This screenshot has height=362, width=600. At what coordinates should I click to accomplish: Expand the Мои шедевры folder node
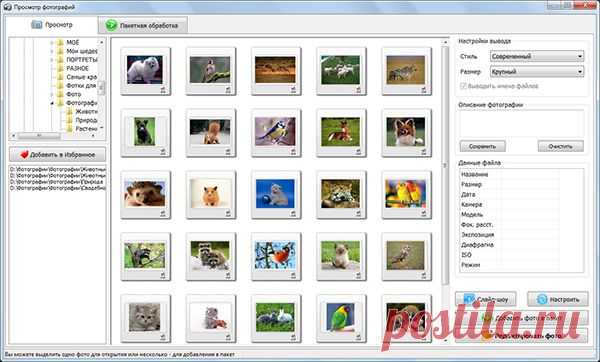tap(52, 51)
